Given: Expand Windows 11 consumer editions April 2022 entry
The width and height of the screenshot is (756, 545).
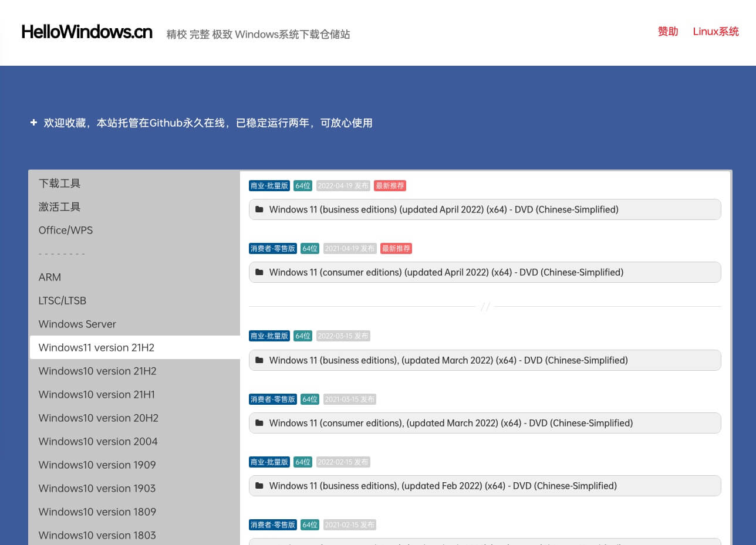Looking at the screenshot, I should (485, 272).
